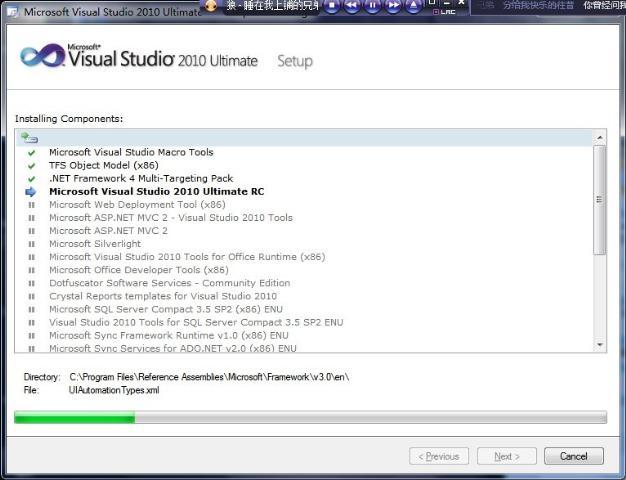Select 'Microsoft Visual Studio 2010 Tools for Office Runtime (x86)' row

tap(187, 257)
